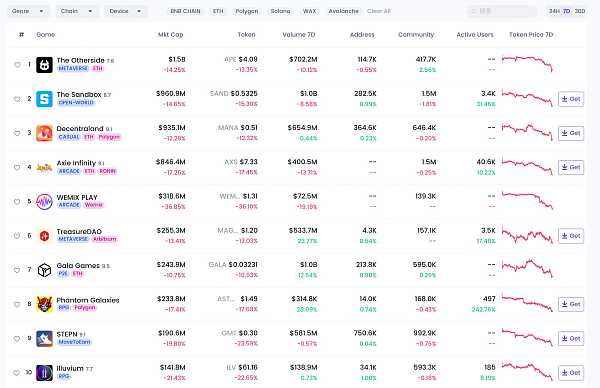Open the Axie Infinity logo icon

click(44, 167)
